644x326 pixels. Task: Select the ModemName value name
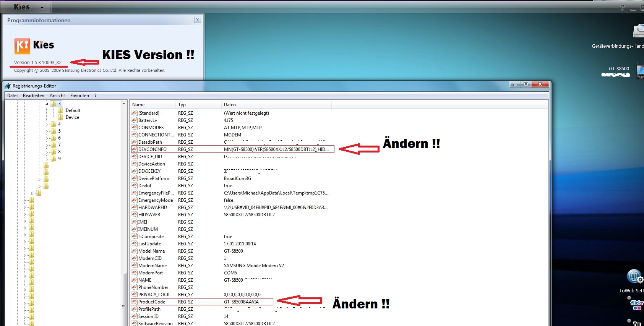(152, 266)
